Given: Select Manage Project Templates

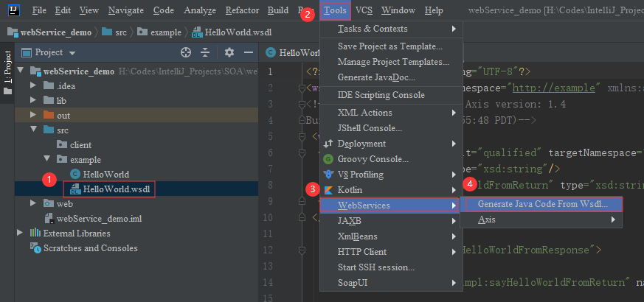Looking at the screenshot, I should [391, 63].
